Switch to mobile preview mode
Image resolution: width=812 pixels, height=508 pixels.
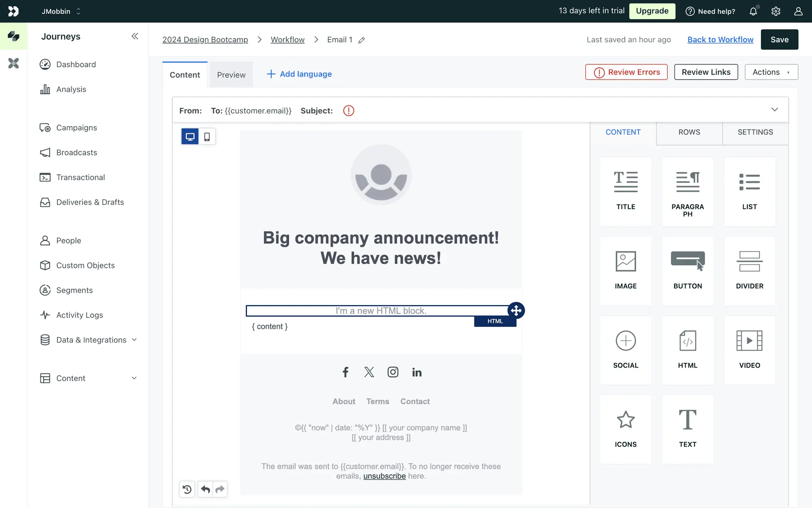point(207,137)
